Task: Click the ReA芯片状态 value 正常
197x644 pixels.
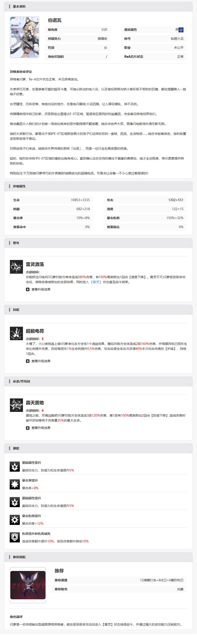Action: coord(181,57)
